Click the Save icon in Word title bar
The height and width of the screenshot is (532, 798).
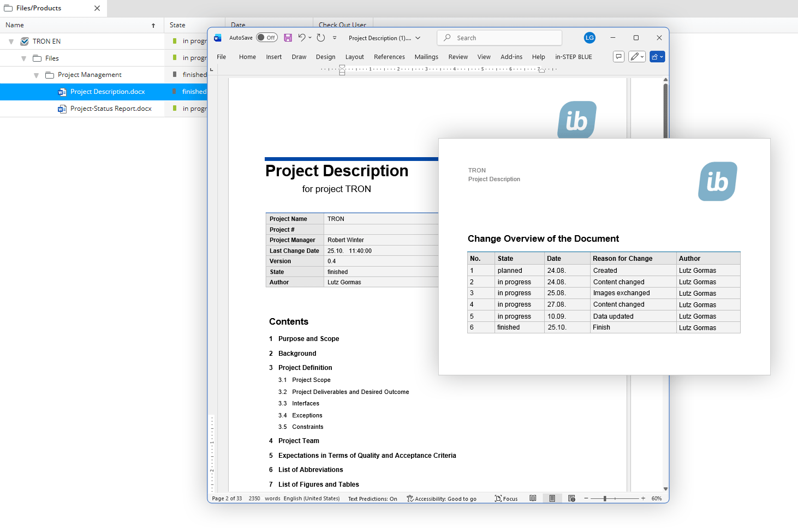[x=288, y=38]
